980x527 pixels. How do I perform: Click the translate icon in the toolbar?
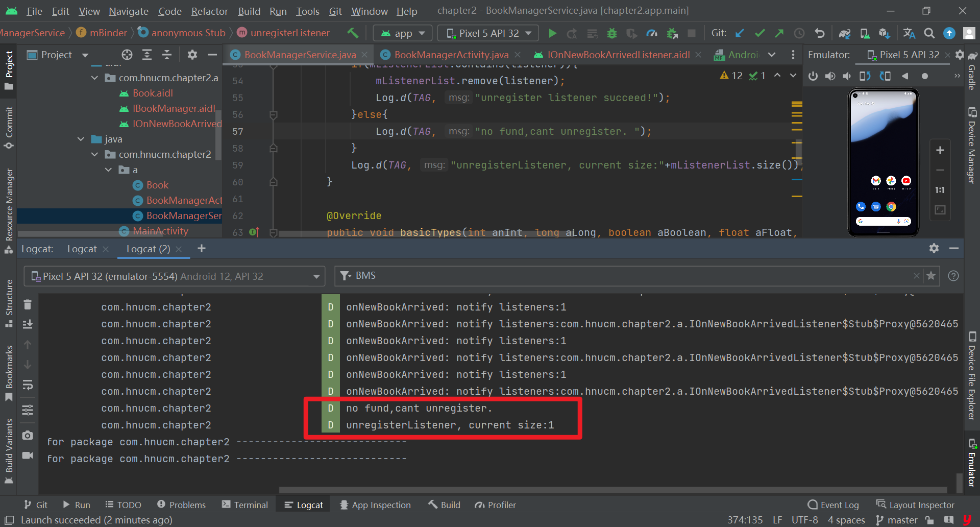click(909, 33)
